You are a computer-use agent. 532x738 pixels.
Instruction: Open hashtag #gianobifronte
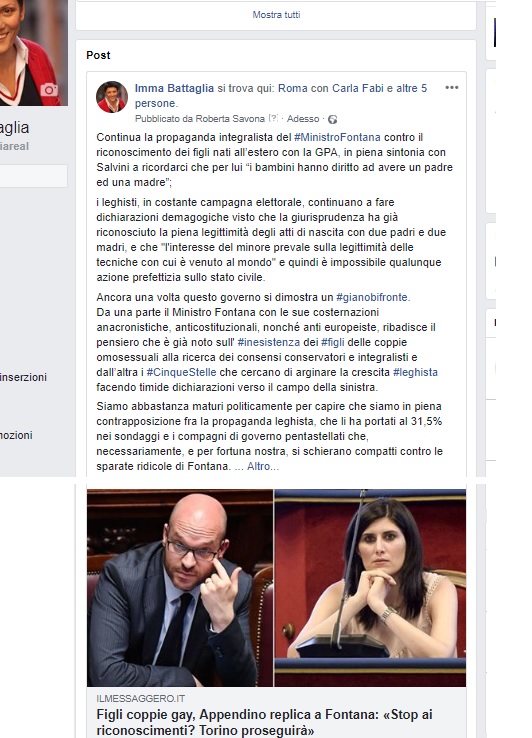373,297
